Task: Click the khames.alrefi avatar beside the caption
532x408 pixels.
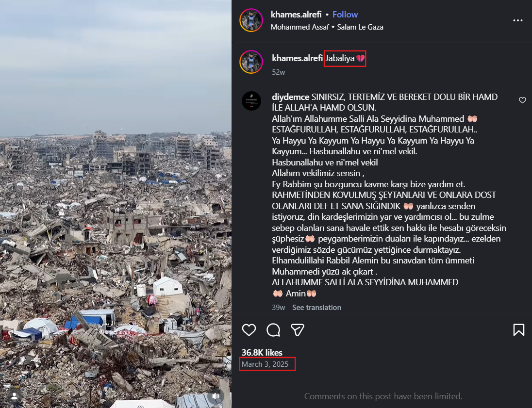Action: tap(251, 62)
